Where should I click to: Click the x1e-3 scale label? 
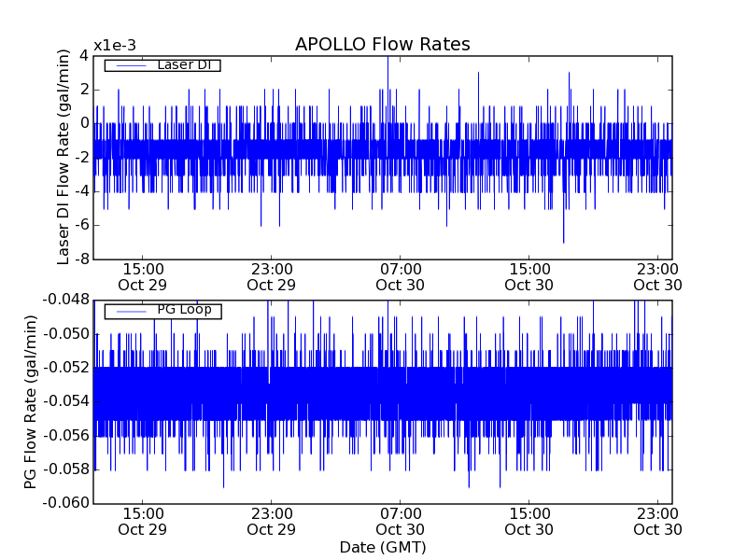click(x=114, y=46)
